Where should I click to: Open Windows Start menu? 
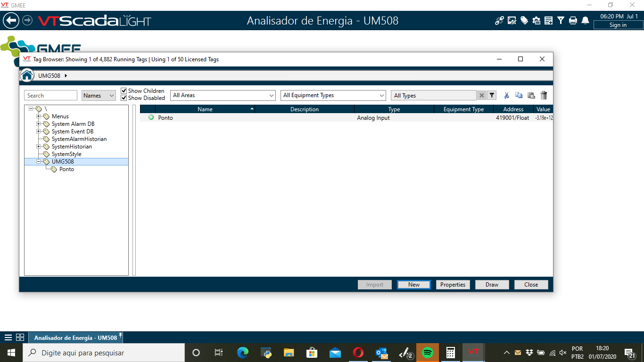[x=11, y=353]
